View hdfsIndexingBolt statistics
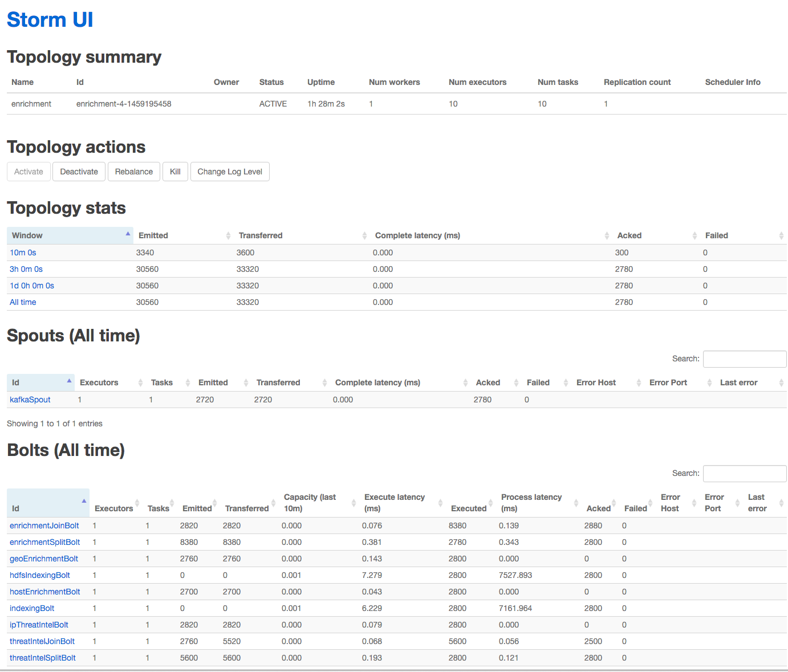 (x=39, y=575)
